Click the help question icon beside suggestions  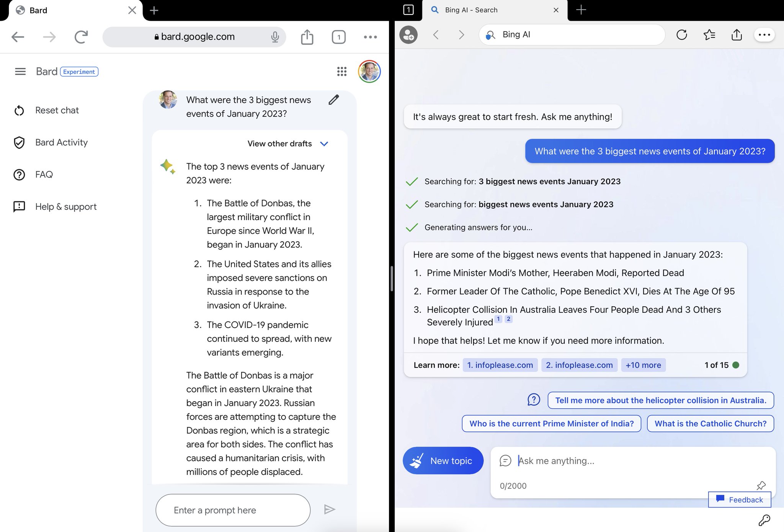tap(534, 400)
